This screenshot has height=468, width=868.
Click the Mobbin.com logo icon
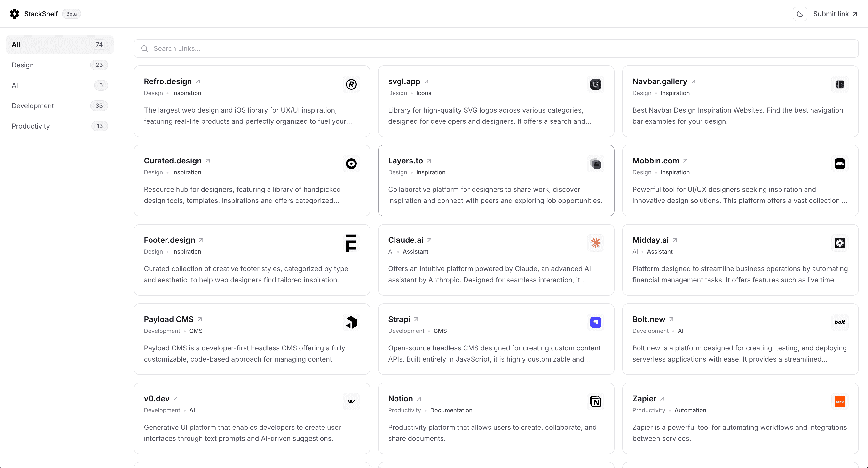click(840, 163)
